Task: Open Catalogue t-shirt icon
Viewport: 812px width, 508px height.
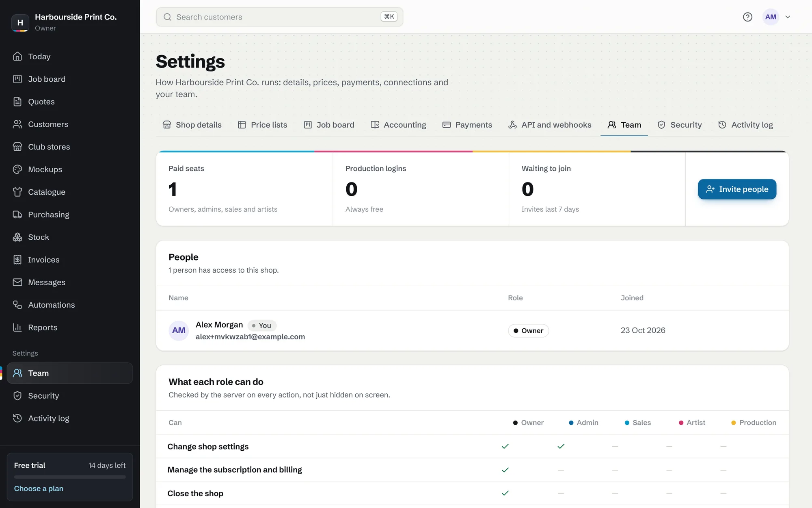Action: click(17, 192)
